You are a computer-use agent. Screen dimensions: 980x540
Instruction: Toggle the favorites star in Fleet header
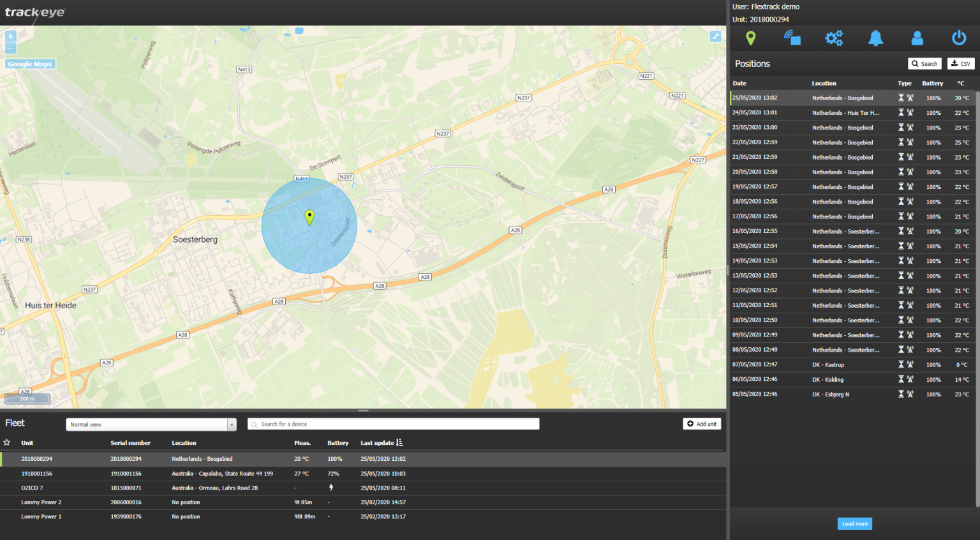(6, 442)
